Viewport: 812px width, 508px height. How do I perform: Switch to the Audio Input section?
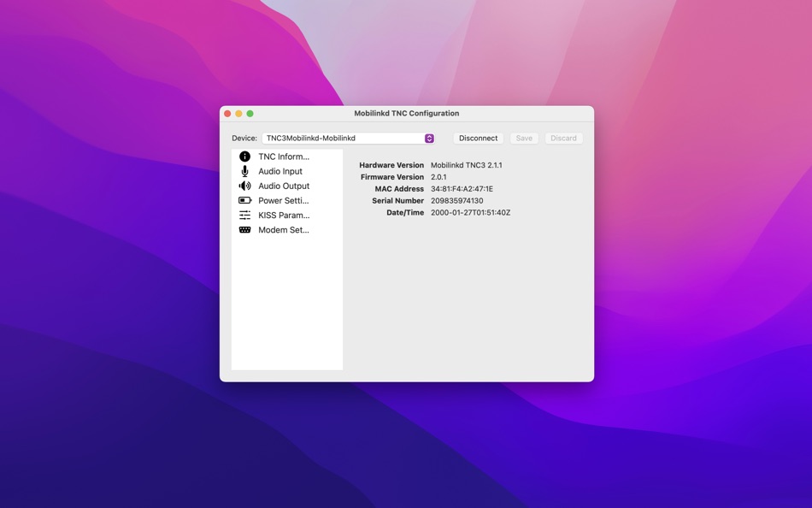(x=280, y=171)
